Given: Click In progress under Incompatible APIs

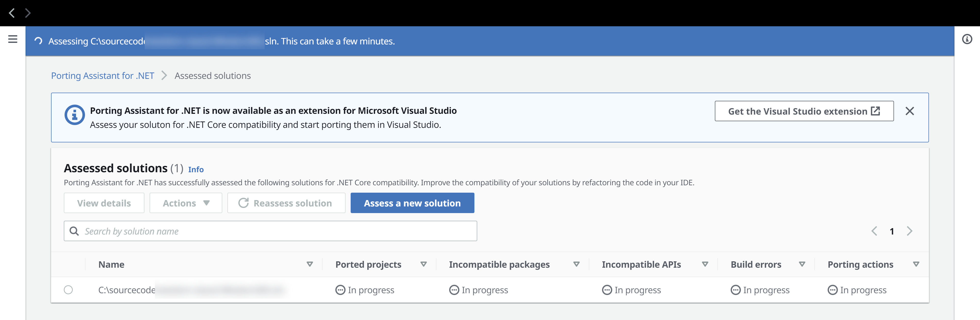Looking at the screenshot, I should tap(632, 290).
